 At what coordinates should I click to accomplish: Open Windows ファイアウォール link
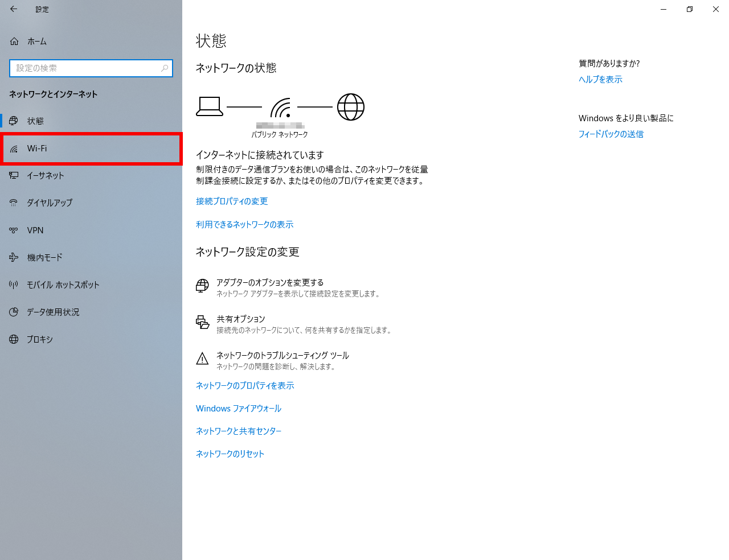(239, 409)
